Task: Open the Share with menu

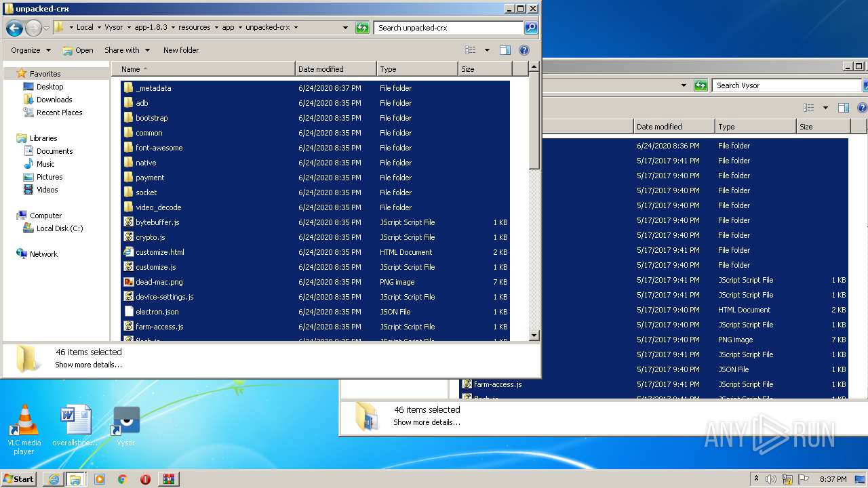Action: click(126, 50)
